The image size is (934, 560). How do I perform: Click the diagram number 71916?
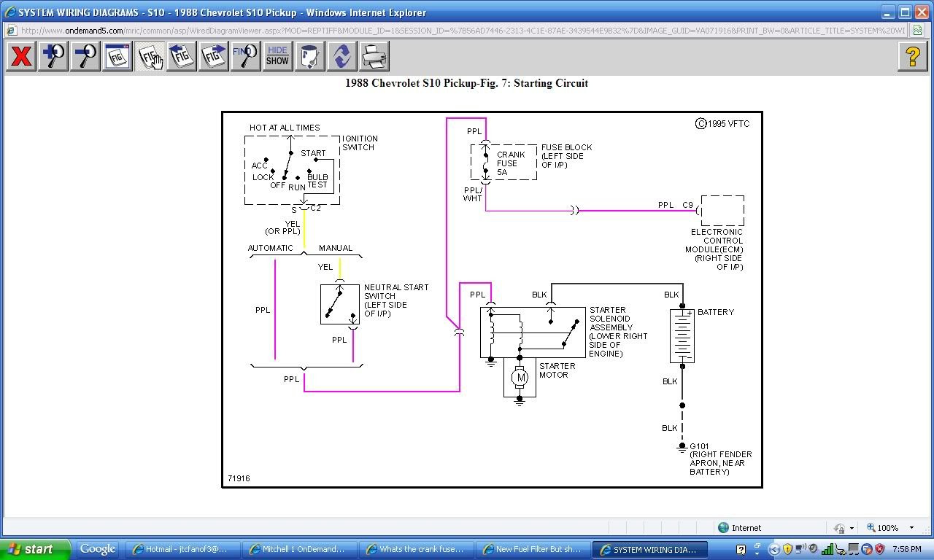pyautogui.click(x=239, y=478)
